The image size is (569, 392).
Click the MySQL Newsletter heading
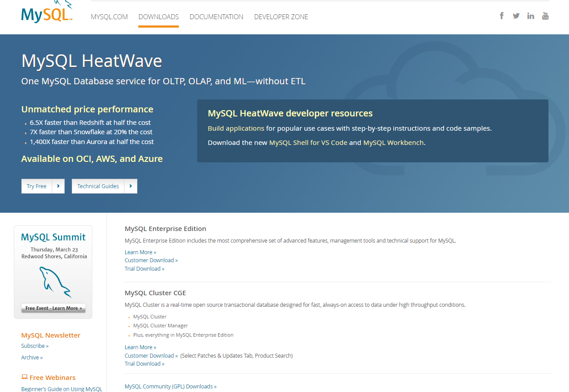[51, 335]
